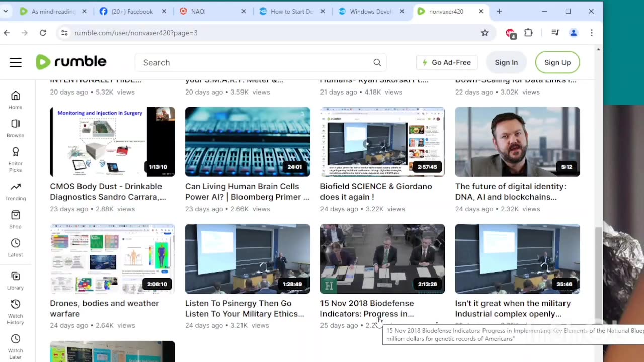Open 'Isn't it great when the military' title

pos(513,309)
